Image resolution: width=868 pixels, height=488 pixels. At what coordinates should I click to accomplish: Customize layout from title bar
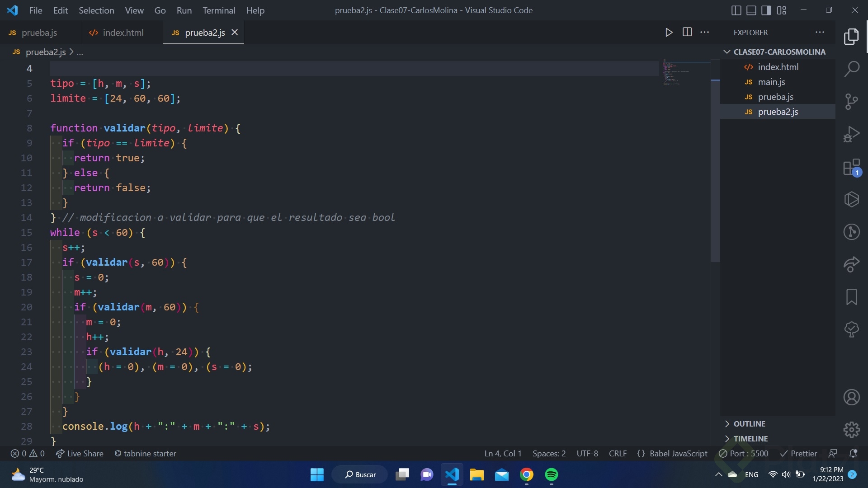(x=781, y=10)
